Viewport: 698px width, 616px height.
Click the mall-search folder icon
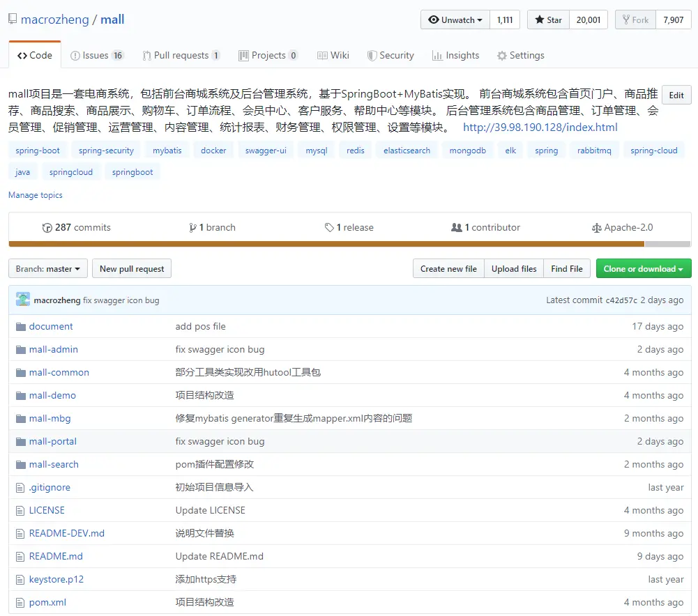tap(20, 465)
